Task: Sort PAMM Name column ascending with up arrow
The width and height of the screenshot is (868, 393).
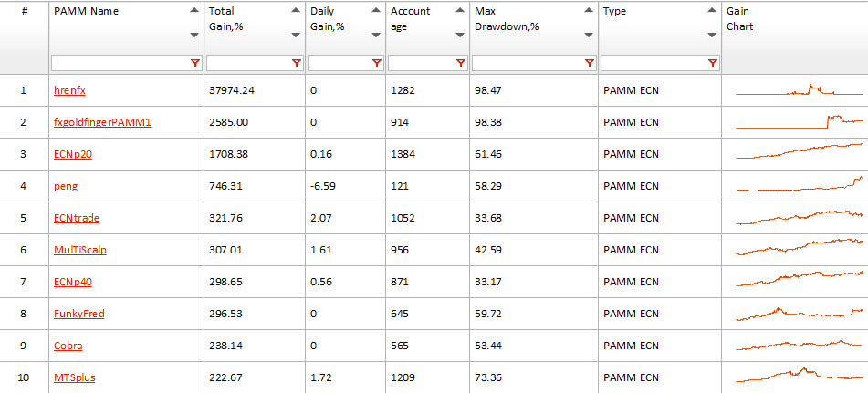Action: 194,11
